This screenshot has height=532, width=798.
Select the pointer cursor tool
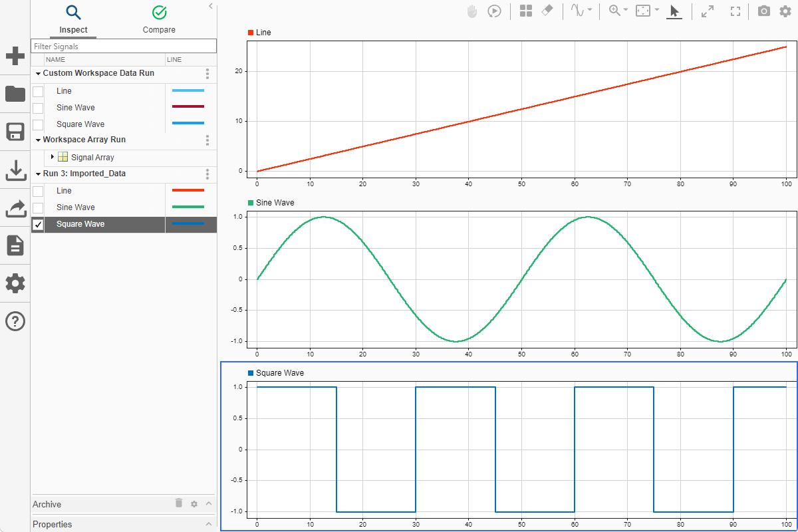(674, 11)
